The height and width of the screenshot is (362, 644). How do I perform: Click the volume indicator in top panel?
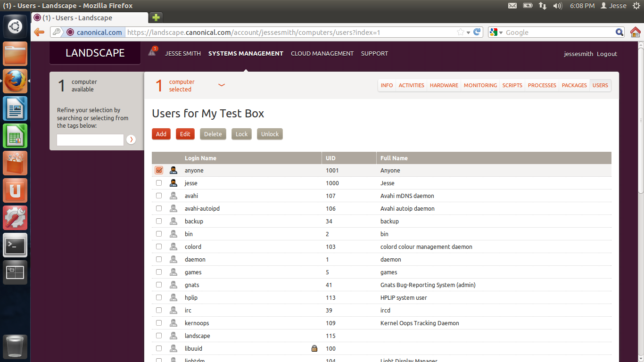[558, 6]
